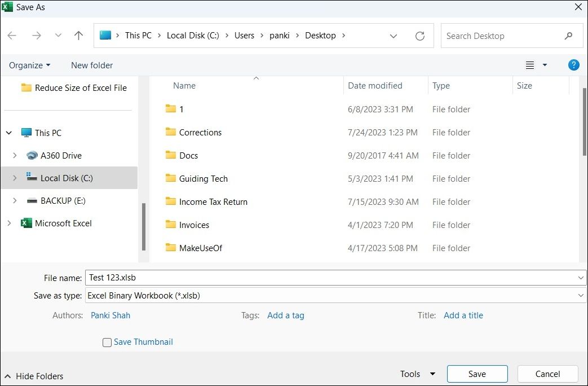The width and height of the screenshot is (588, 386).
Task: Open the Recent locations dropdown arrow
Action: 58,36
